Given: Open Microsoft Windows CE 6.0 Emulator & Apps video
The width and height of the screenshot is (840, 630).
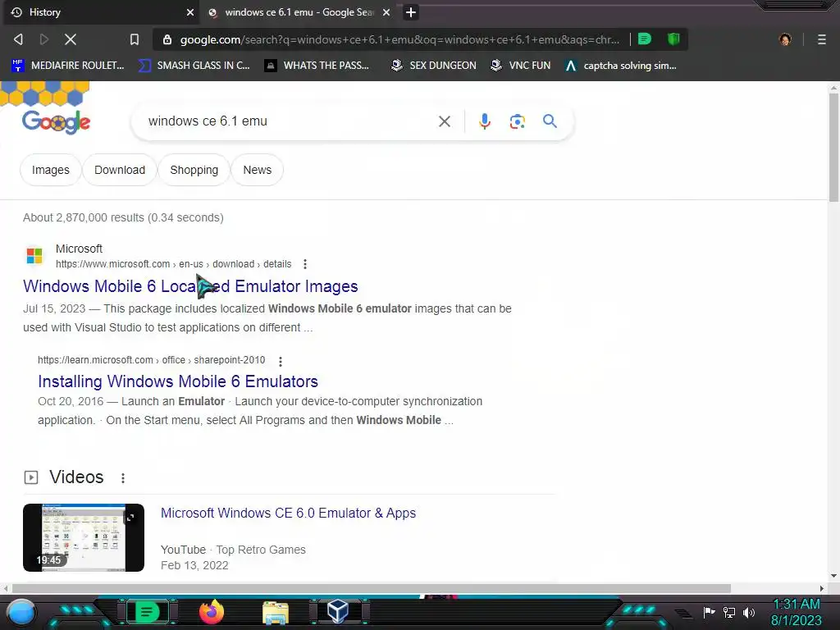Looking at the screenshot, I should point(288,514).
